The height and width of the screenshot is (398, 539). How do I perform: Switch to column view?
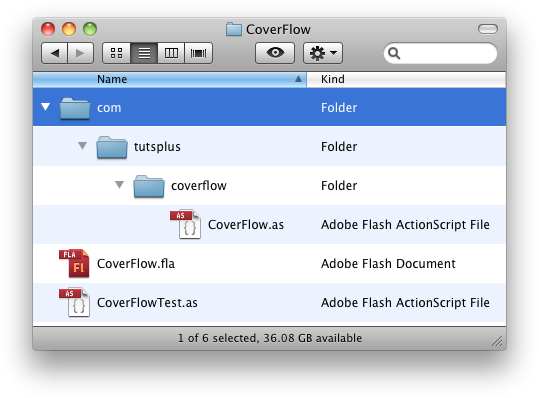pos(171,53)
